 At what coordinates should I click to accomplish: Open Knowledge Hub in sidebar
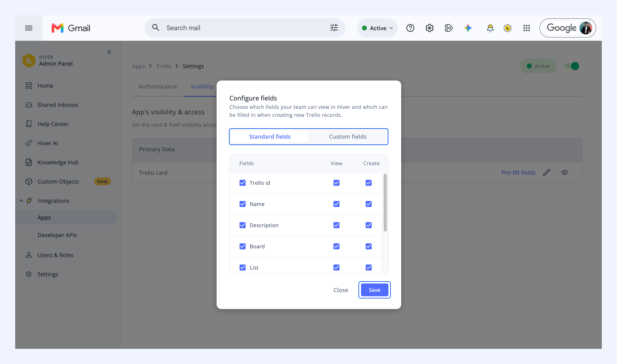pyautogui.click(x=58, y=162)
